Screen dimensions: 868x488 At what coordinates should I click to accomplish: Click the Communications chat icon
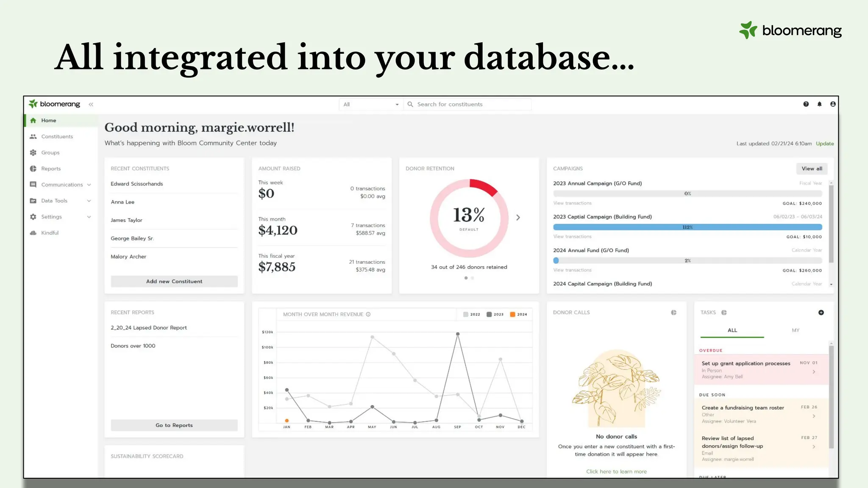tap(33, 185)
